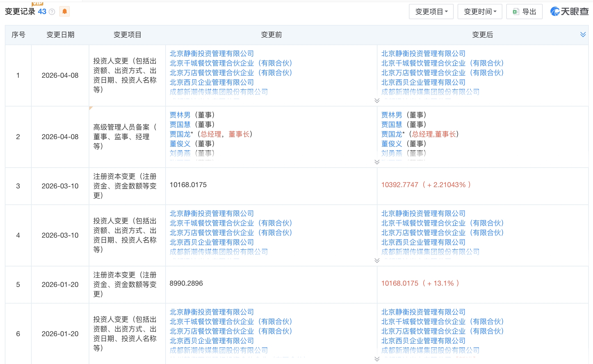
Task: Click 董俊义 in row 2 变更前 column
Action: (x=180, y=144)
